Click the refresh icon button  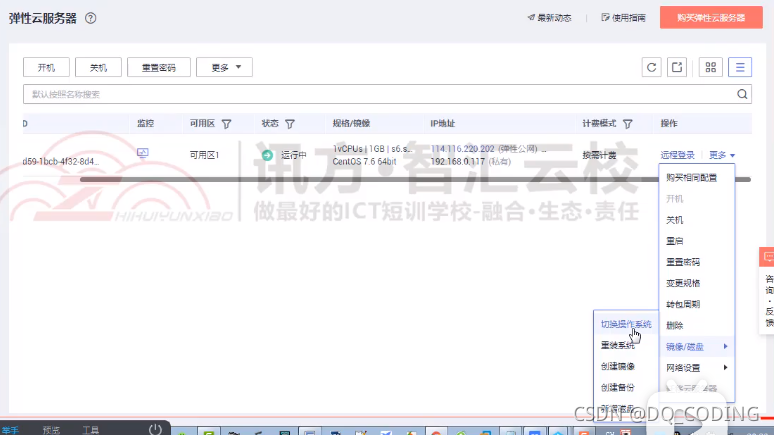pyautogui.click(x=652, y=67)
